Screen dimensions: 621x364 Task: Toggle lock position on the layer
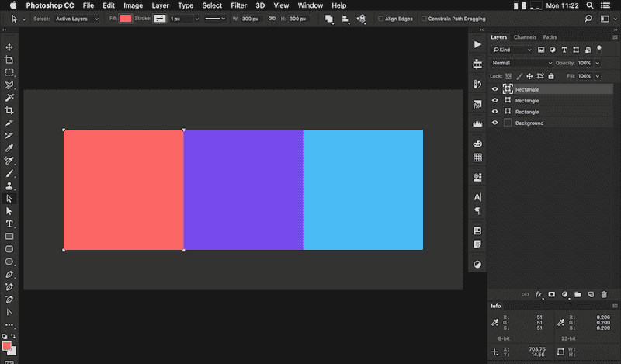pos(529,76)
